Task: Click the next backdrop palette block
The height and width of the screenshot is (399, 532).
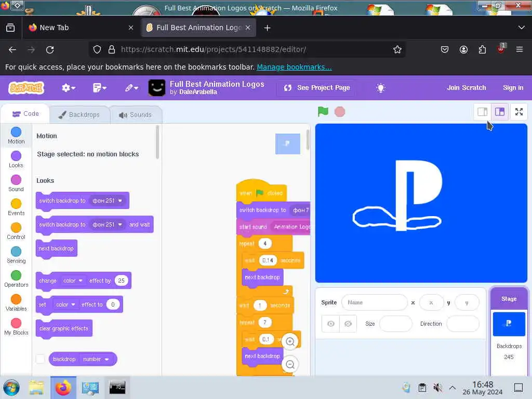Action: click(56, 249)
